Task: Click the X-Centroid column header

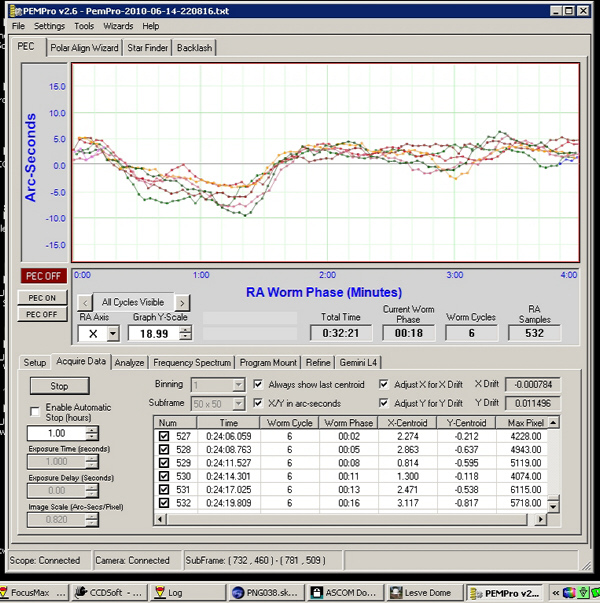Action: tap(407, 423)
